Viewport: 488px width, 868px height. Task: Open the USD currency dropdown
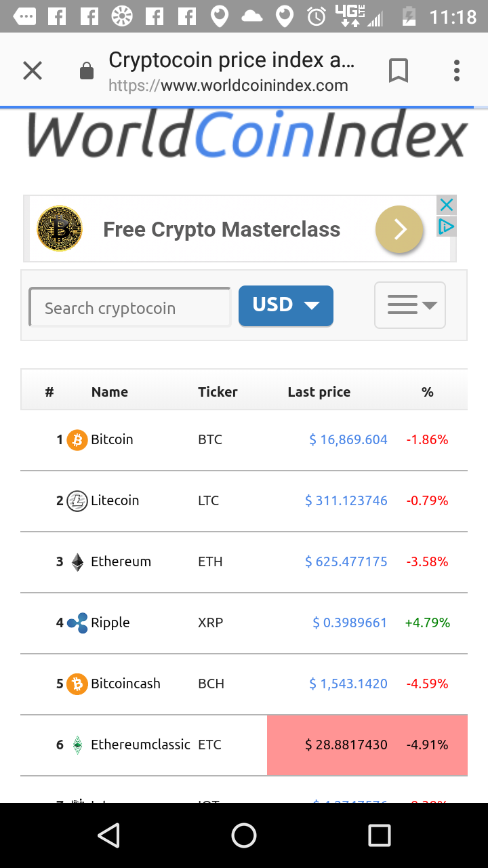(x=285, y=305)
